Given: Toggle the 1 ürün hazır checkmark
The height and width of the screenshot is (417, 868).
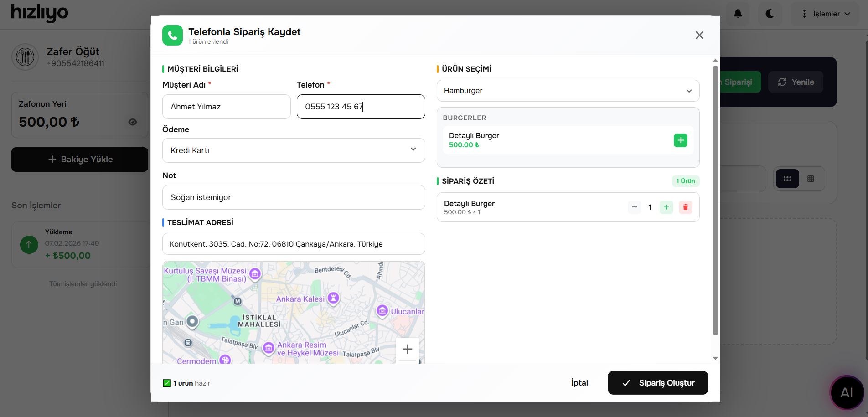Looking at the screenshot, I should coord(167,383).
